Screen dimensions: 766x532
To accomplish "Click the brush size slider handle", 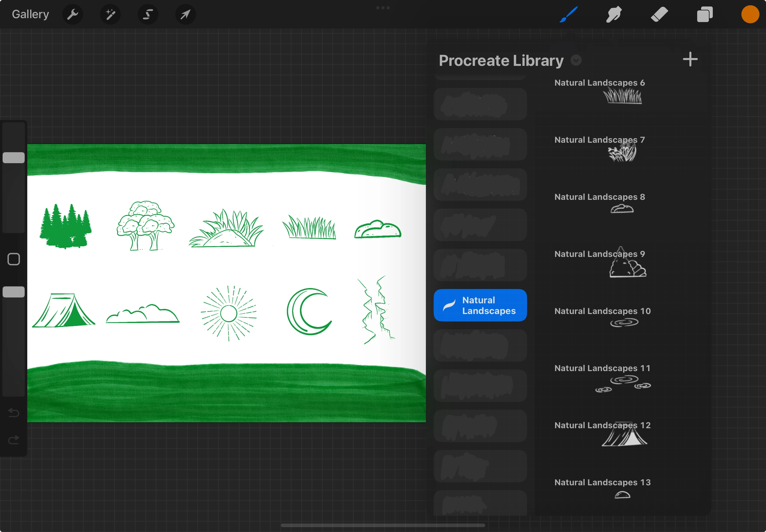I will point(14,158).
